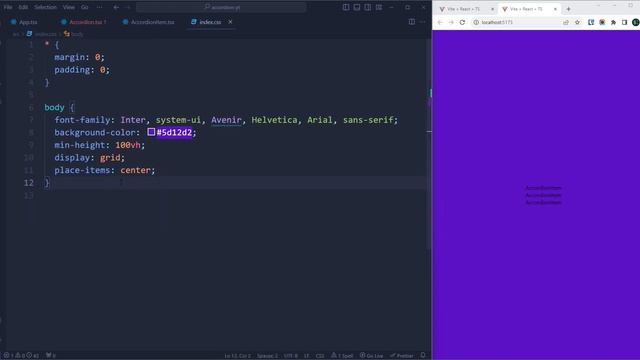Switch to the AccordionItem.tsx tab
Viewport: 640px width, 360px height.
[149, 22]
